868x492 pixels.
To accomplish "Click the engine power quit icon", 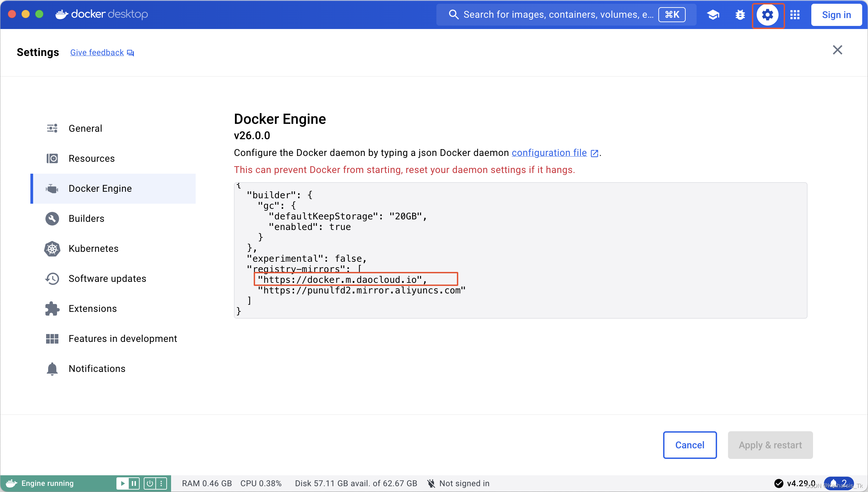I will (150, 483).
